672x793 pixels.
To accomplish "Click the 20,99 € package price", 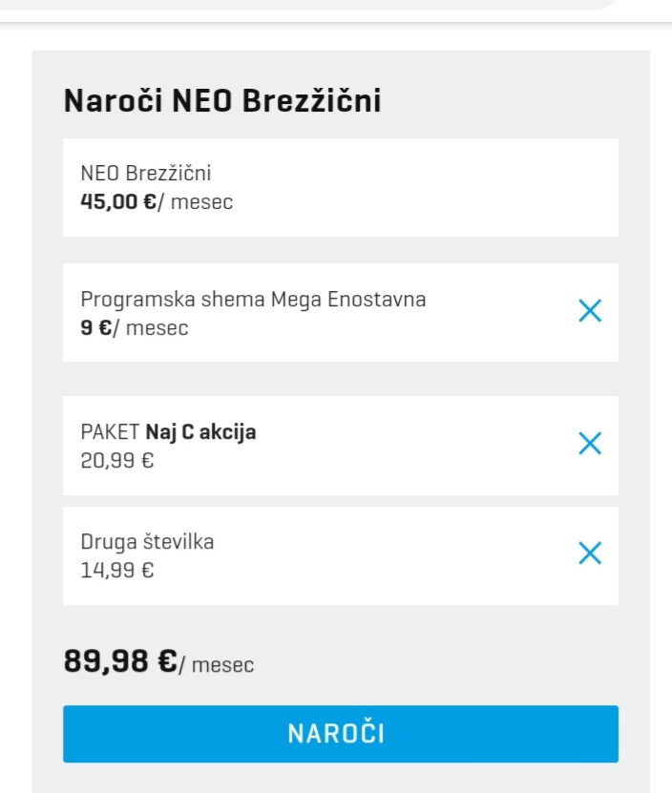I will (x=116, y=461).
